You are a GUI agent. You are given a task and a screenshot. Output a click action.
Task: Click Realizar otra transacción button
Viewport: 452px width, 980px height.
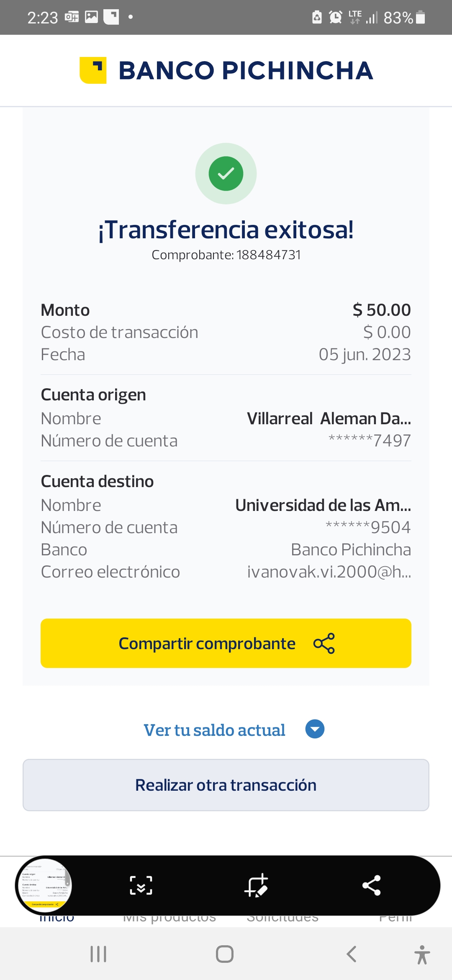coord(226,785)
